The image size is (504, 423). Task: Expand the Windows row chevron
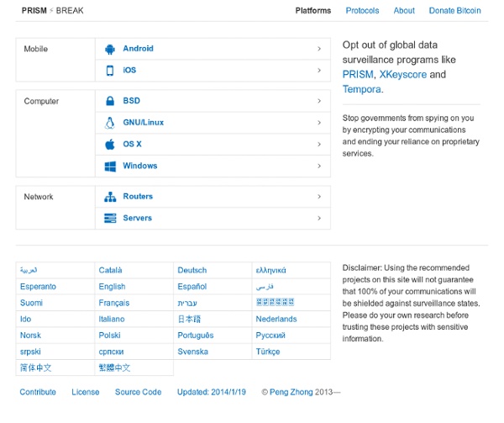tap(319, 167)
